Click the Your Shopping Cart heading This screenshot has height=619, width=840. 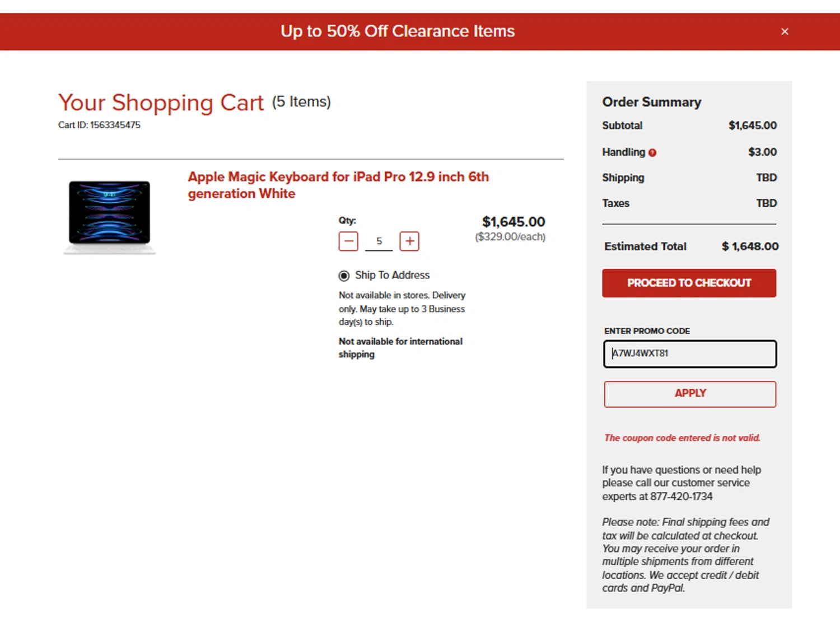point(161,103)
